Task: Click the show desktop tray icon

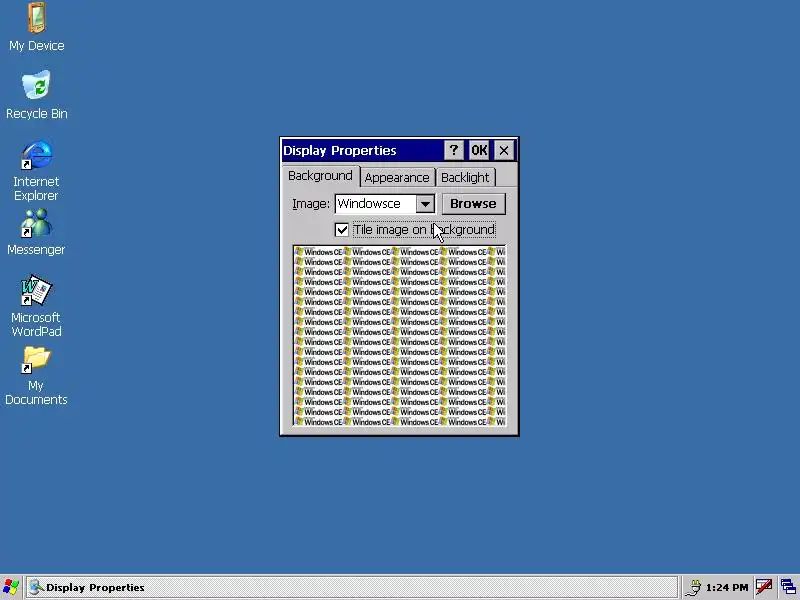Action: [789, 587]
